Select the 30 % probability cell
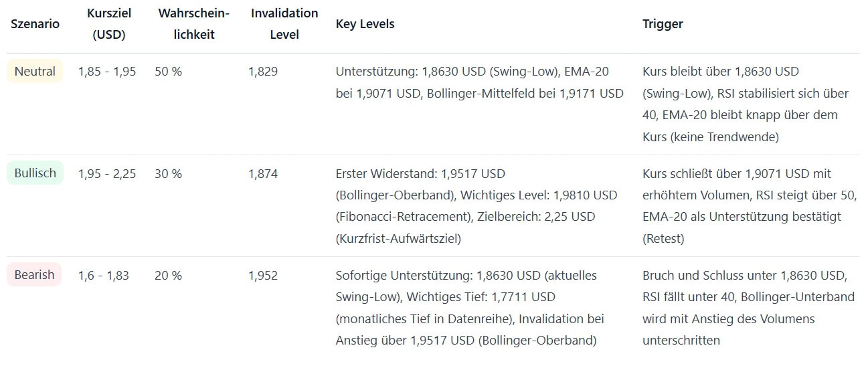 pos(168,174)
